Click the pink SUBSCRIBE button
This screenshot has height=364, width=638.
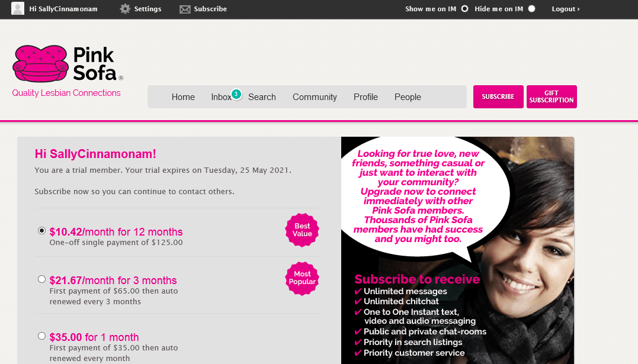click(498, 97)
